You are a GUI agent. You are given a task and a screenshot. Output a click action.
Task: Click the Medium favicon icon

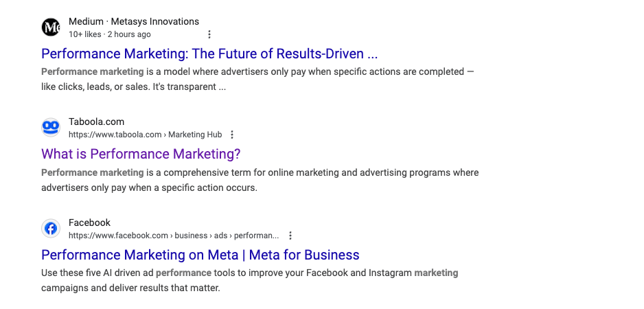pos(51,27)
